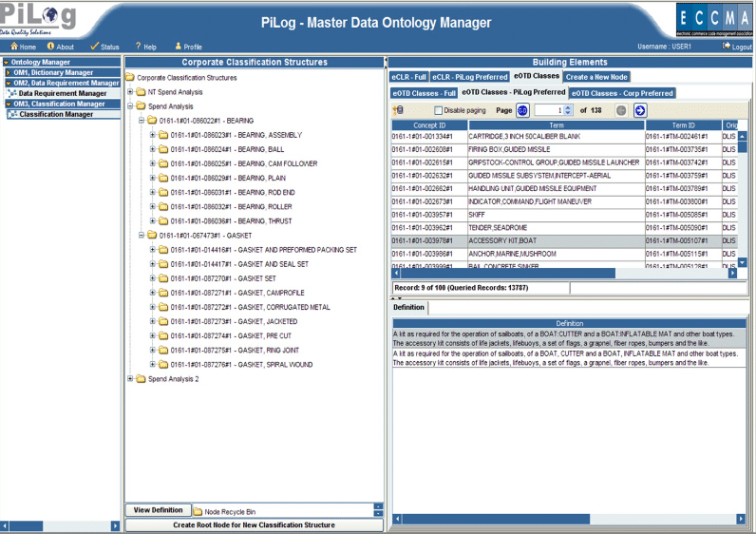Select GASKET, RING JOINT tree item

pyautogui.click(x=235, y=351)
